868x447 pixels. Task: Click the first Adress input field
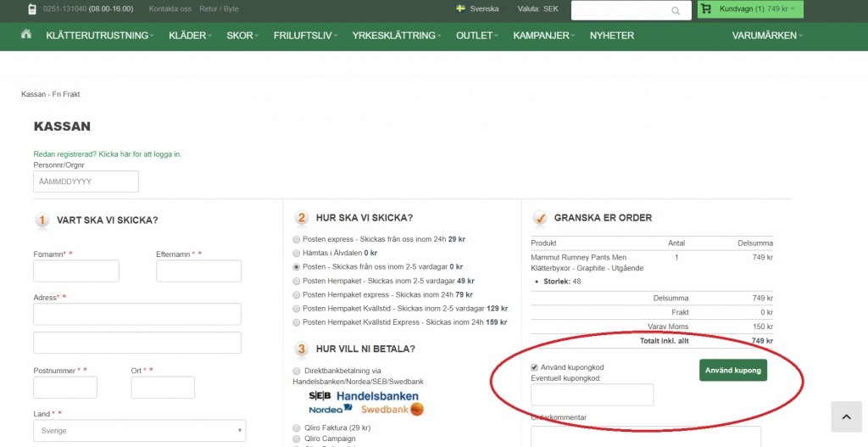coord(137,314)
